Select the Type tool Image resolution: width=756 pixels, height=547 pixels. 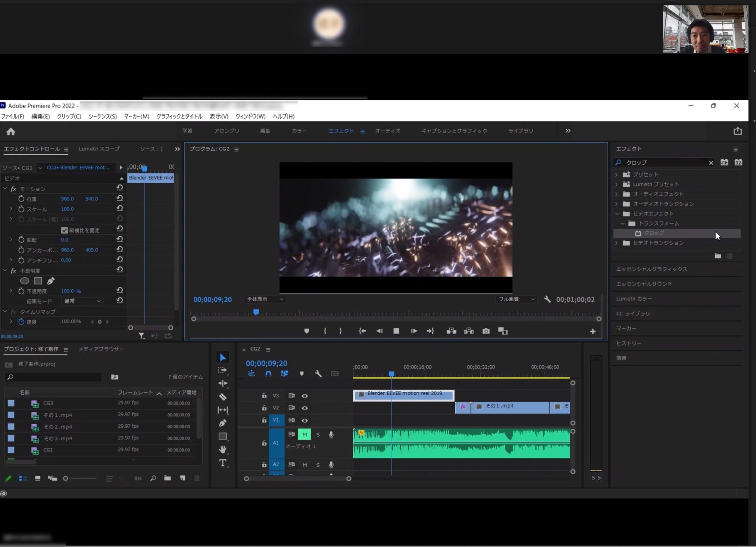coord(223,463)
